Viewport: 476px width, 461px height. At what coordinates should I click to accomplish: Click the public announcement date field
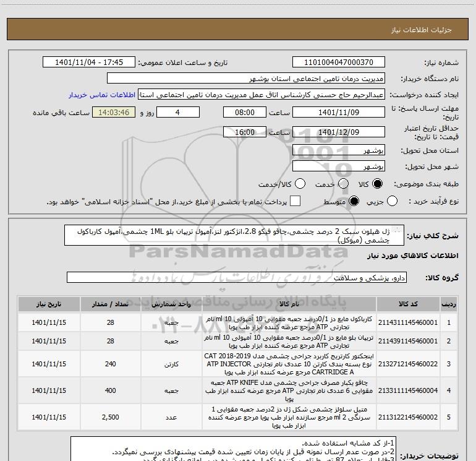tap(89, 62)
